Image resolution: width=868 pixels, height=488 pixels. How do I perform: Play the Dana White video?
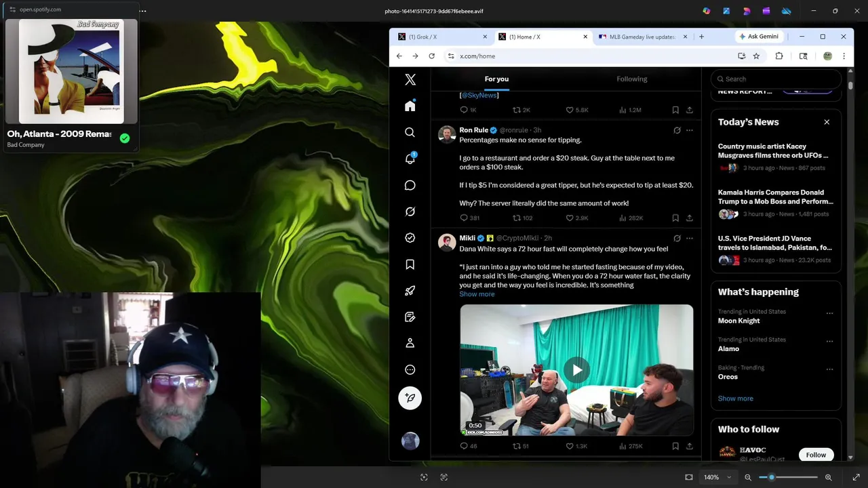(576, 370)
